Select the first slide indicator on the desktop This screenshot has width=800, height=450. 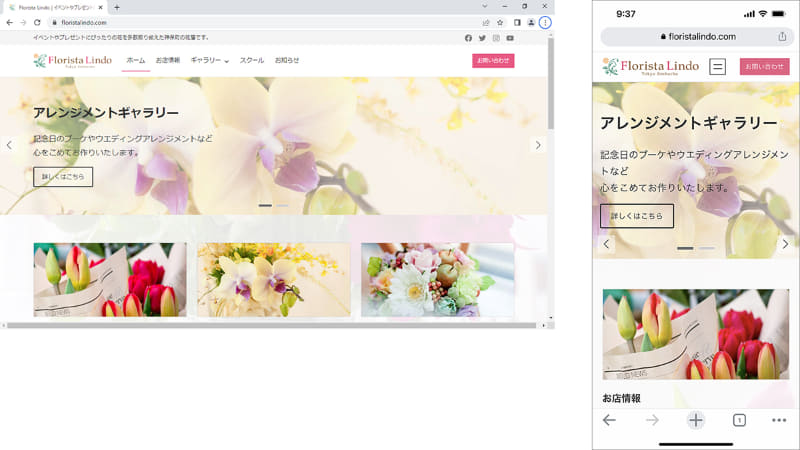point(265,205)
